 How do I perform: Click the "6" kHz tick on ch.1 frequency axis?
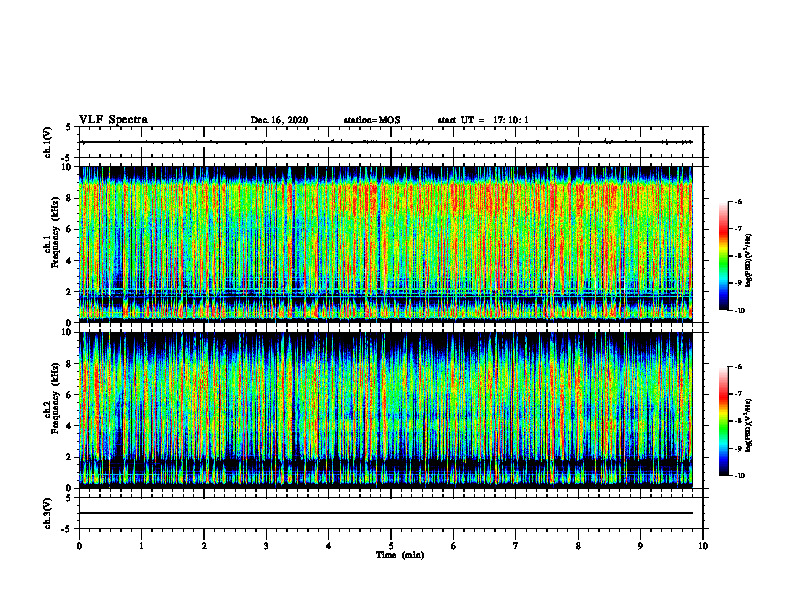tap(71, 229)
